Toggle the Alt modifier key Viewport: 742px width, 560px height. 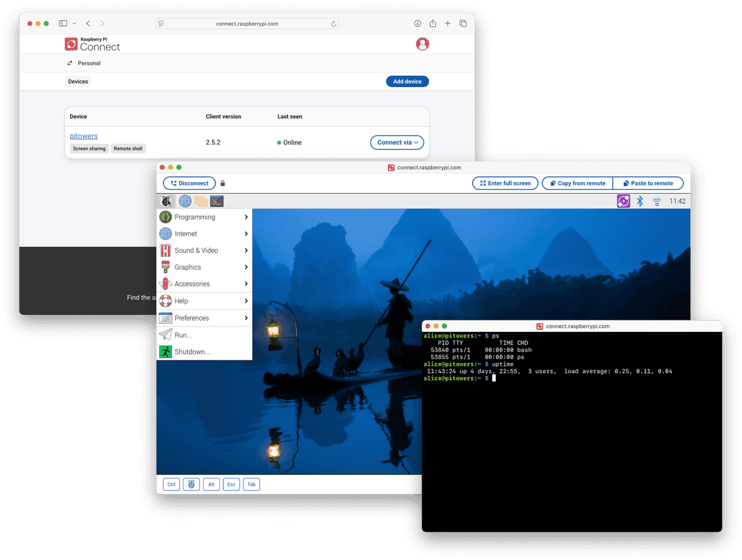pyautogui.click(x=211, y=484)
